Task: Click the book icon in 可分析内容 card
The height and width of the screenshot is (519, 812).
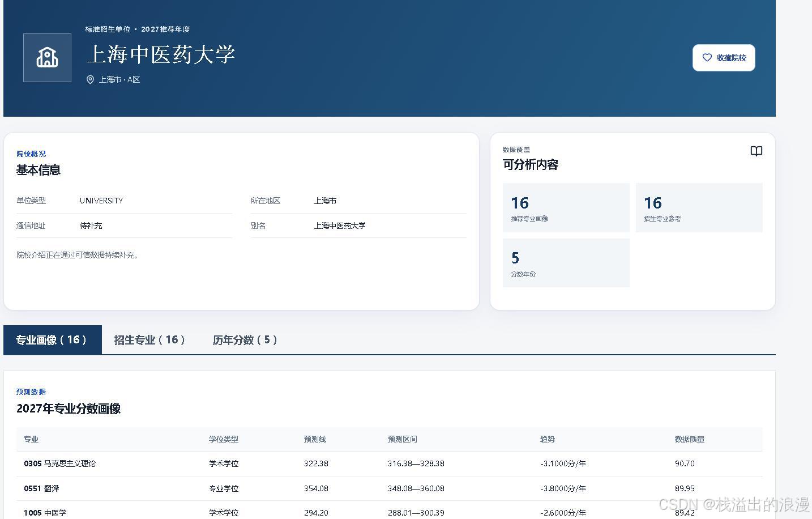Action: point(756,151)
